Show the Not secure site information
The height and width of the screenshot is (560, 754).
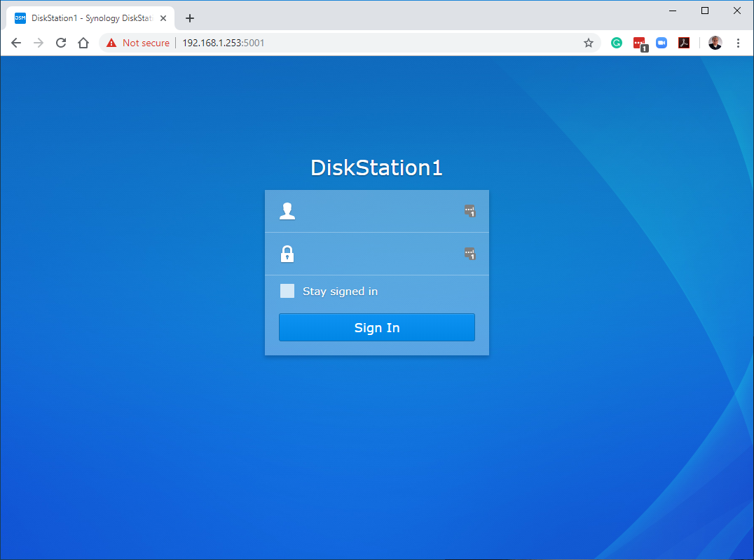tap(138, 43)
